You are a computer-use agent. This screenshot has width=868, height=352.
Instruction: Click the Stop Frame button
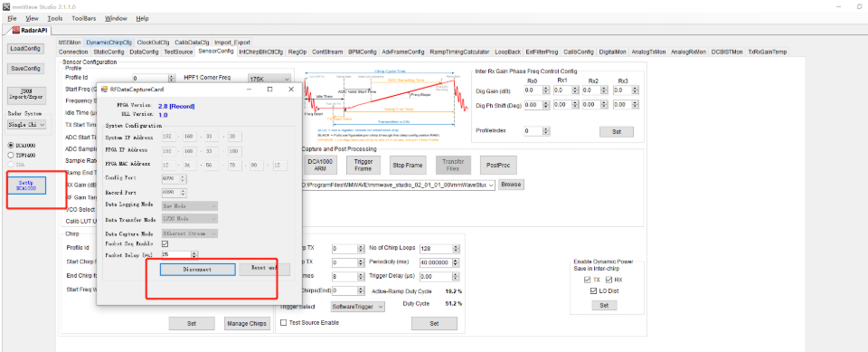pyautogui.click(x=407, y=165)
